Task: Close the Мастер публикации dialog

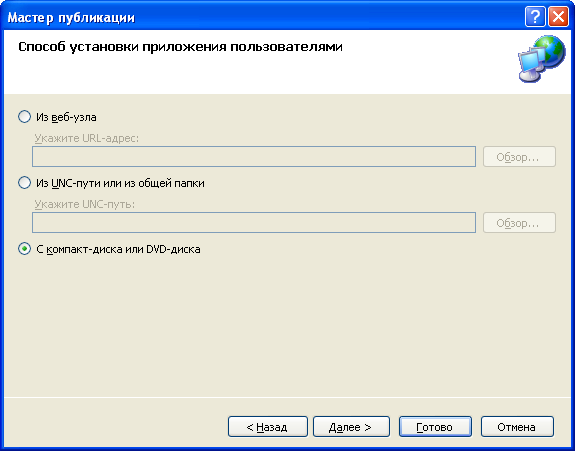Action: (x=558, y=16)
